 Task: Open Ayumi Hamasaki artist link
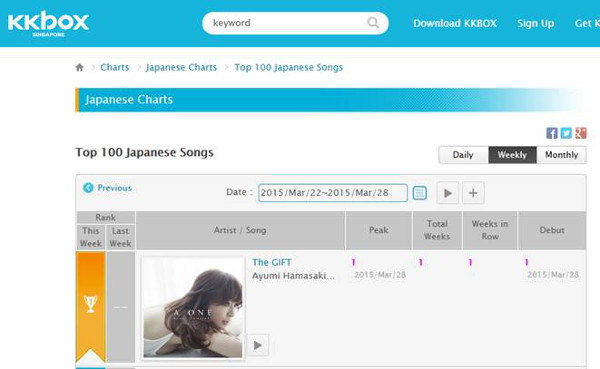coord(293,276)
